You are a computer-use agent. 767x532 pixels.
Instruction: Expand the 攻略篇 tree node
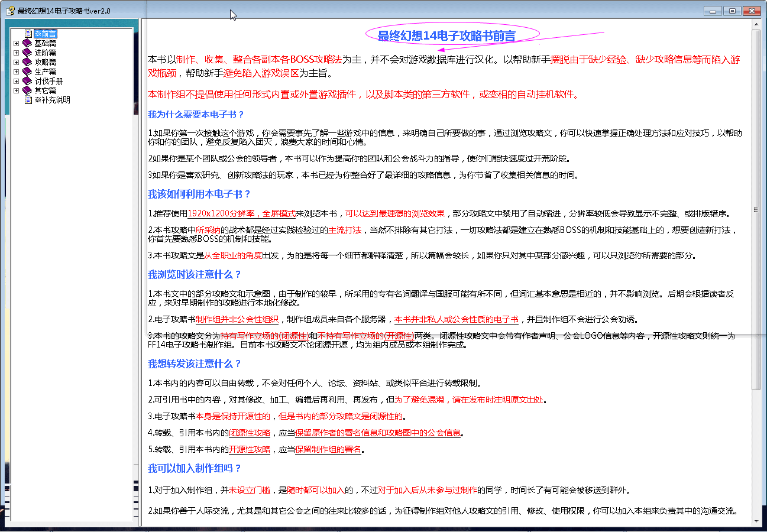(17, 62)
